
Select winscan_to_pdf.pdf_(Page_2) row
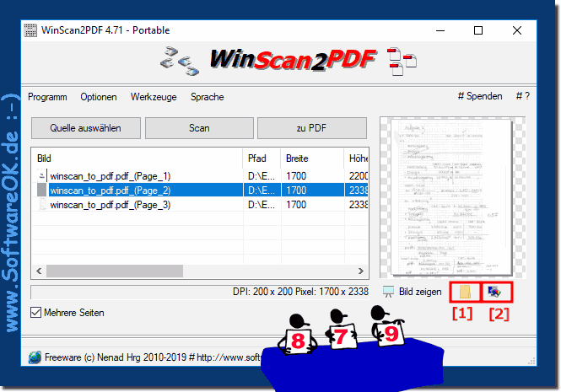201,191
